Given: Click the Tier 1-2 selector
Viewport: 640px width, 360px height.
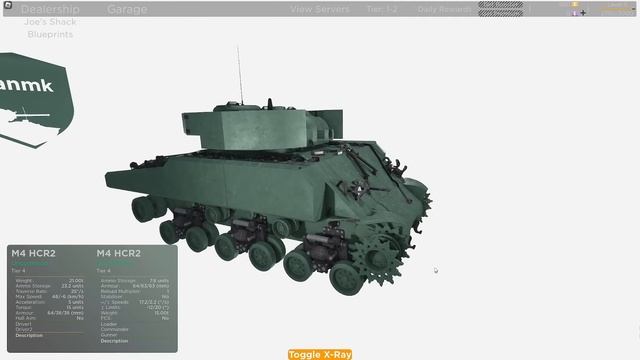Looking at the screenshot, I should click(382, 9).
